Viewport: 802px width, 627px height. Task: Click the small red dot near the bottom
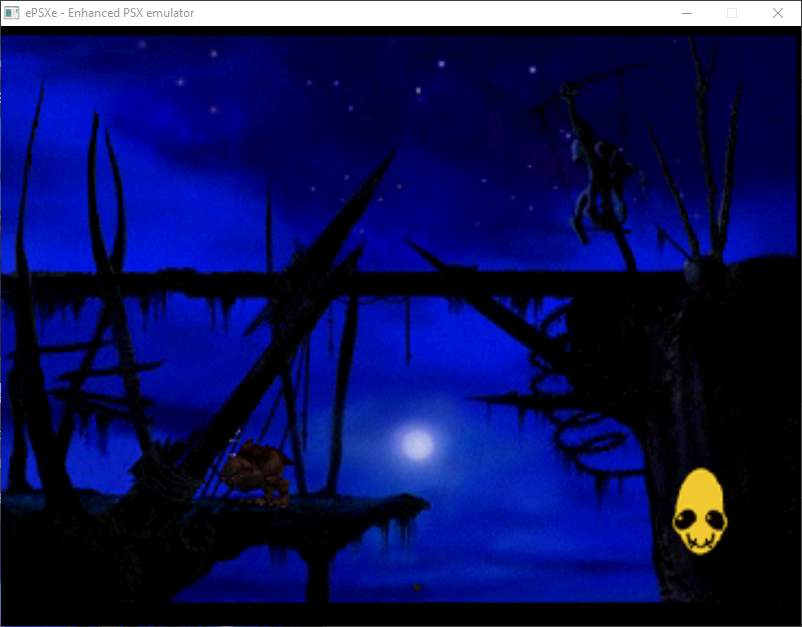416,585
